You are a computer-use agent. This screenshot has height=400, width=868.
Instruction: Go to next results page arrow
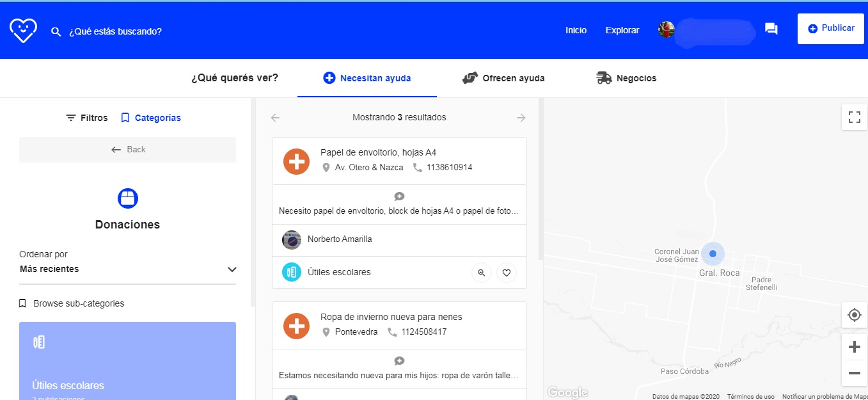point(521,118)
